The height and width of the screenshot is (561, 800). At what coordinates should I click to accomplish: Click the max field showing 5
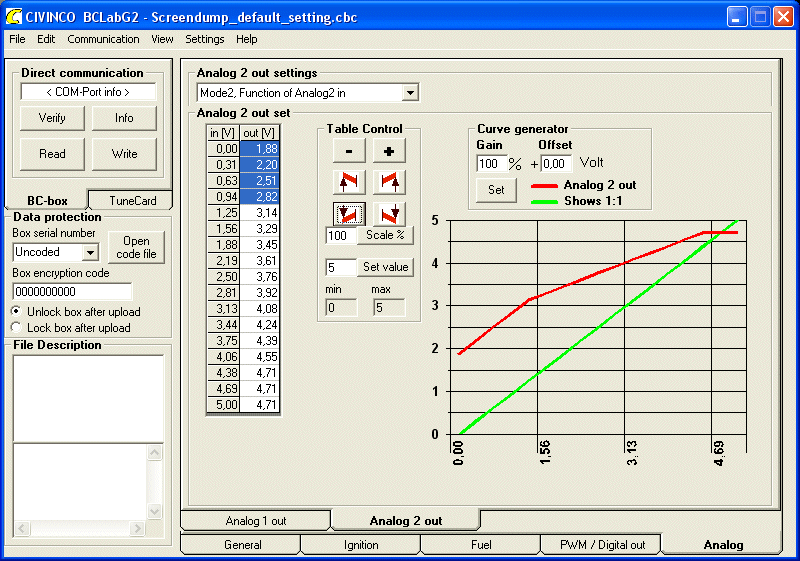click(x=389, y=308)
